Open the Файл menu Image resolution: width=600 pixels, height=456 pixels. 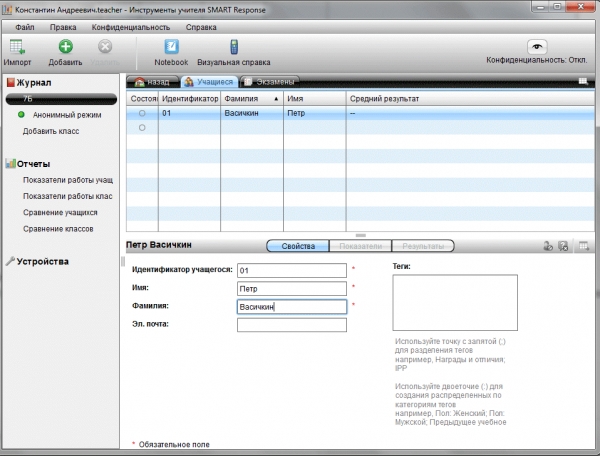point(25,27)
